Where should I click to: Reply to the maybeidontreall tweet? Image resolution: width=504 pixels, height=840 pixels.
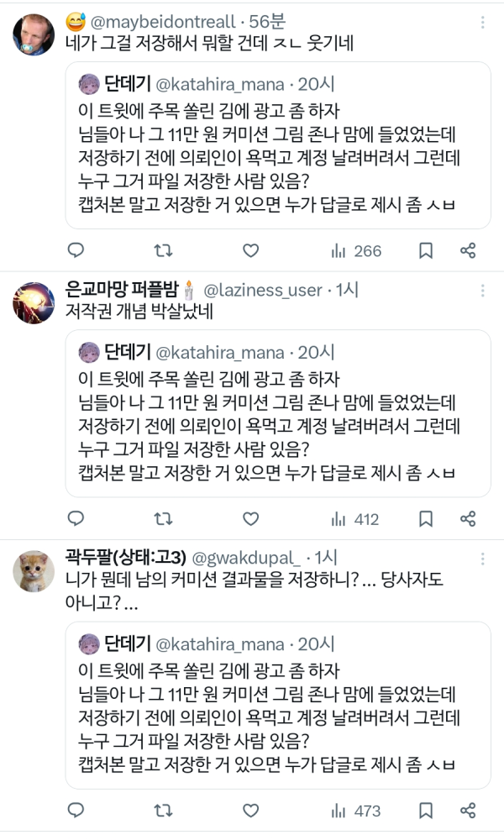pos(76,250)
